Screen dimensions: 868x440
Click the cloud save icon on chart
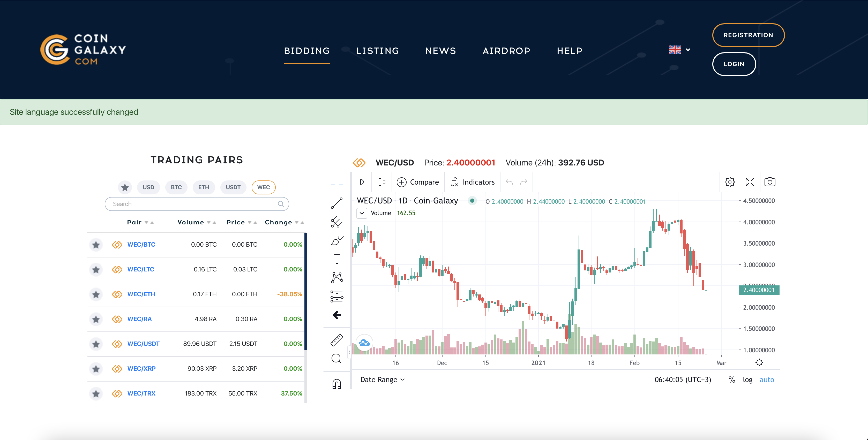(x=364, y=343)
